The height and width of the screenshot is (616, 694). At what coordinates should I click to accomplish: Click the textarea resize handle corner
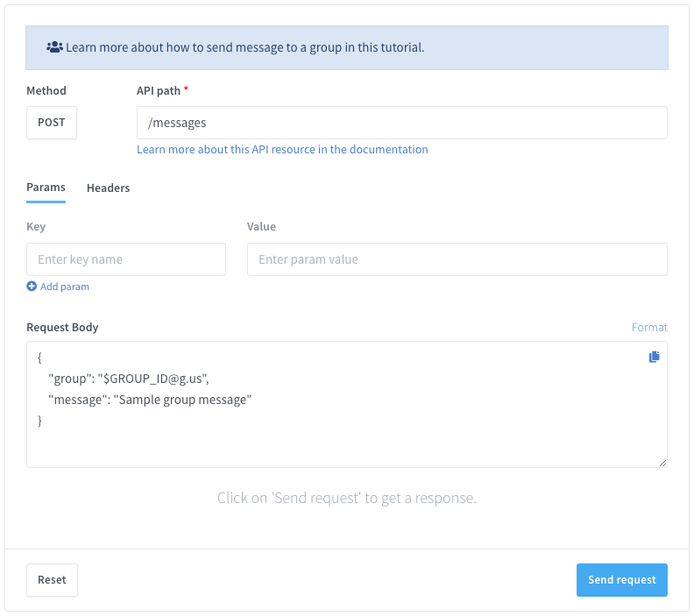(662, 462)
